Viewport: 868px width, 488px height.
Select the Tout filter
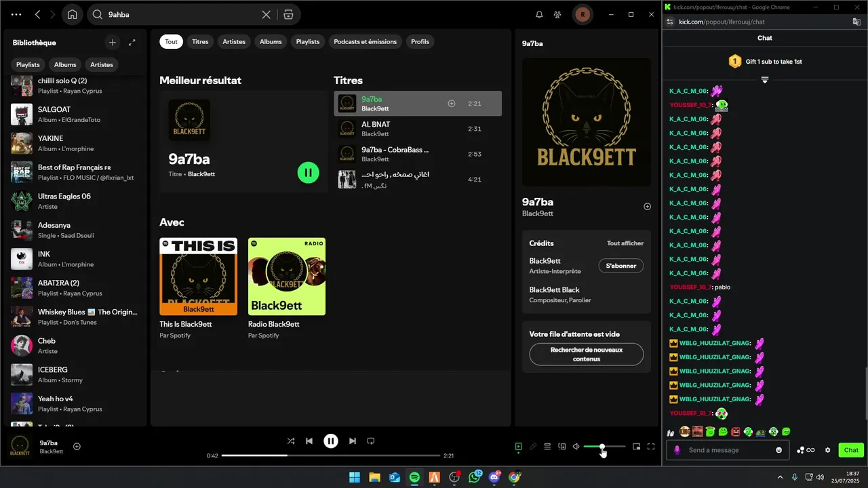[172, 42]
